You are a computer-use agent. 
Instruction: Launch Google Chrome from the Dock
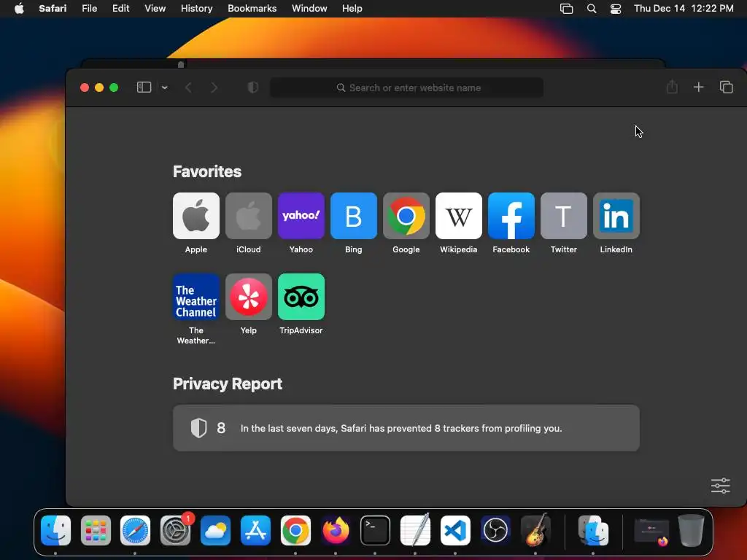[295, 531]
